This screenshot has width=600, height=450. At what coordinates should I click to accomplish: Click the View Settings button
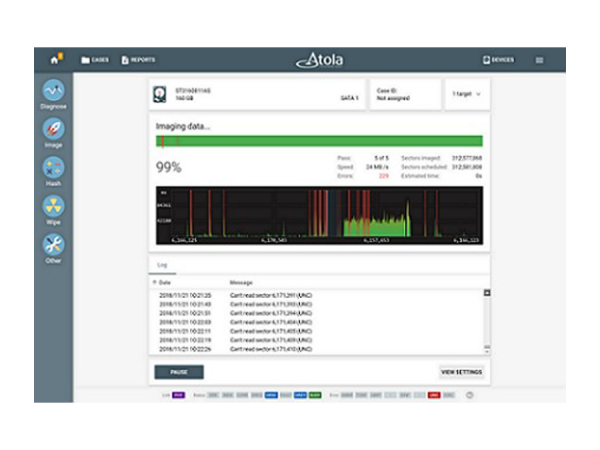click(x=461, y=372)
